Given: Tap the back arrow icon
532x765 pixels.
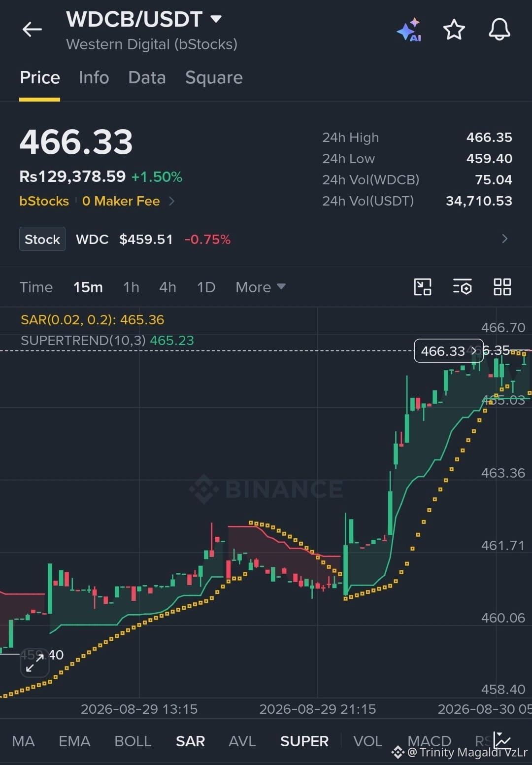Looking at the screenshot, I should click(32, 30).
